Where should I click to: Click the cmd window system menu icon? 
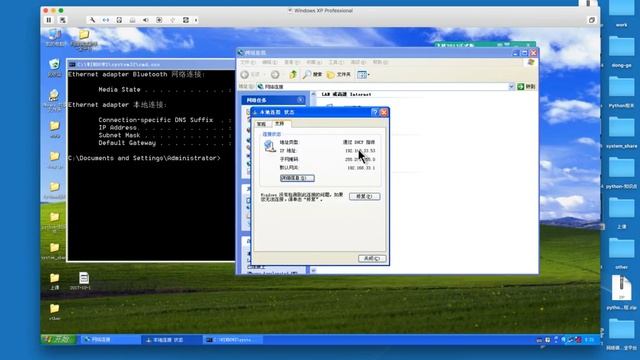pyautogui.click(x=72, y=64)
